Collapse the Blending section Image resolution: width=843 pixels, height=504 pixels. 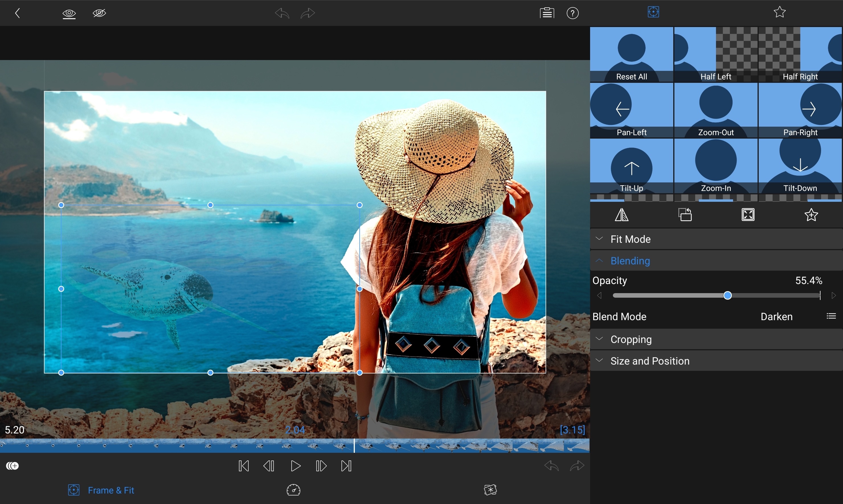pos(630,261)
